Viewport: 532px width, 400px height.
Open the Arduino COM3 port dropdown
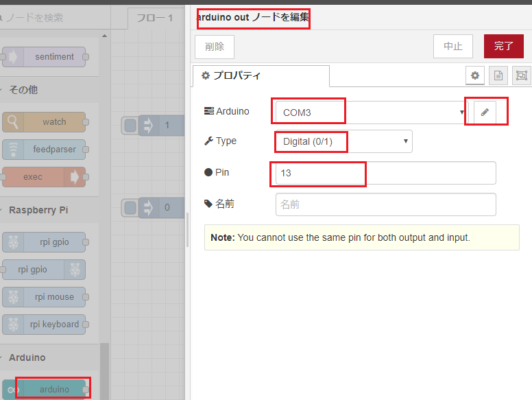[x=370, y=112]
